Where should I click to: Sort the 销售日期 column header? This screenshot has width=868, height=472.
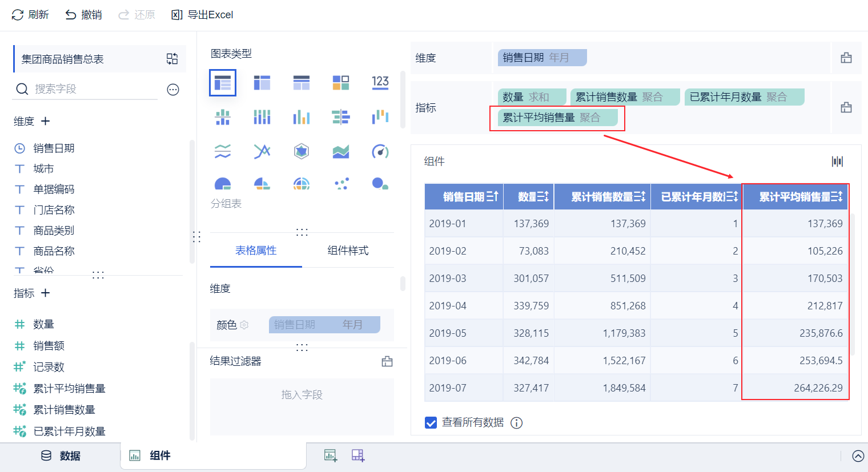tap(493, 197)
